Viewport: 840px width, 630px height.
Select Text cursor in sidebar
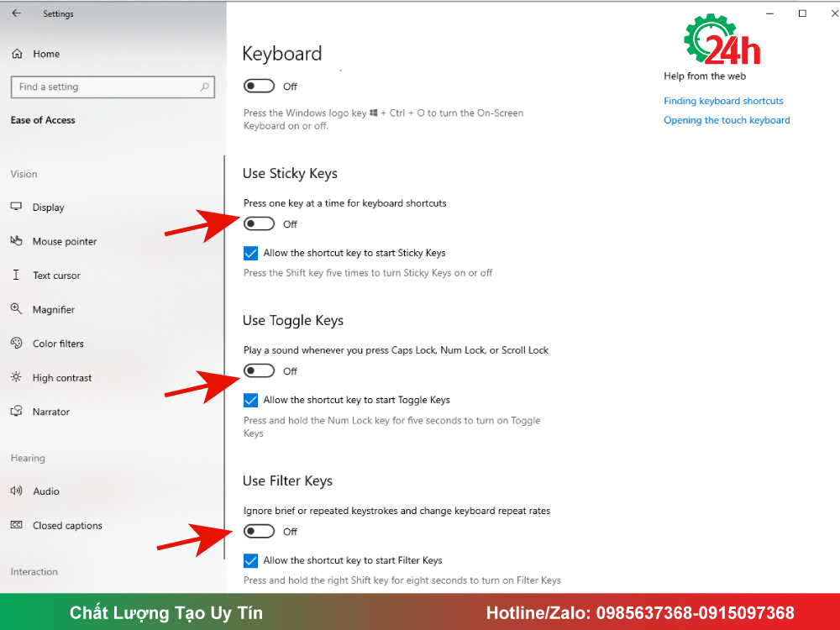pos(57,276)
